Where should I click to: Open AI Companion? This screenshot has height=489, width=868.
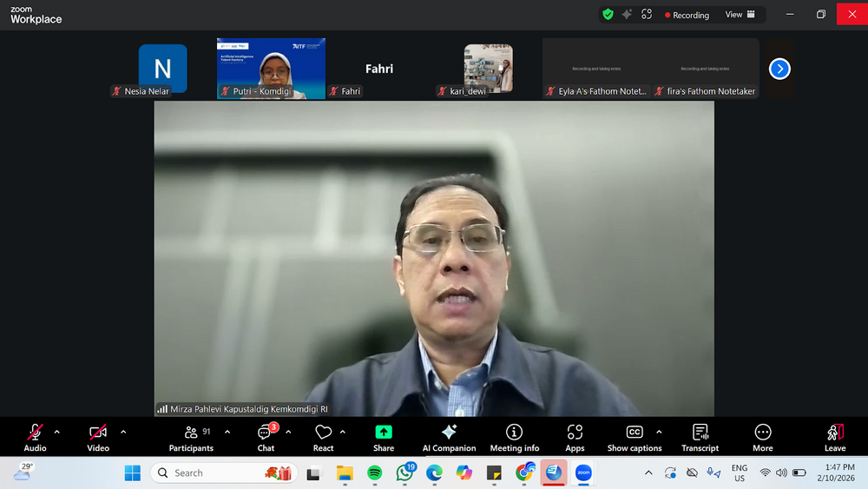coord(449,437)
